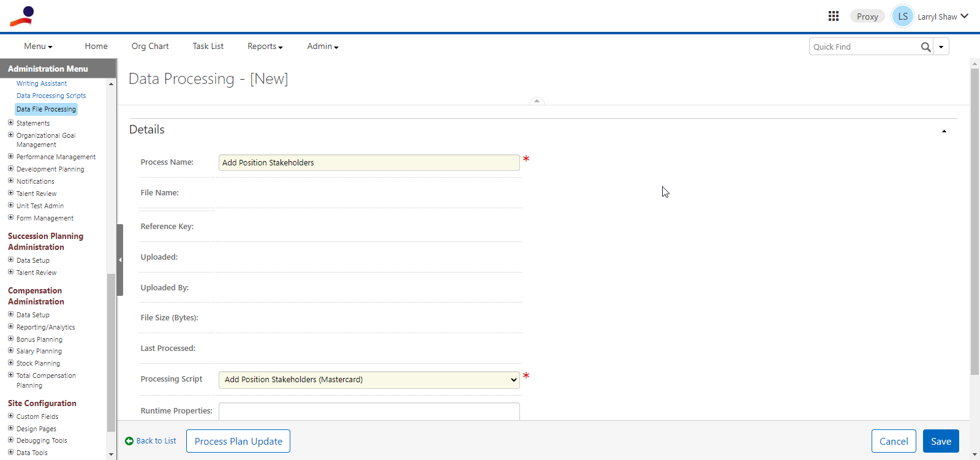Viewport: 980px width, 460px height.
Task: Click main page vertical scrollbar
Action: (974, 221)
